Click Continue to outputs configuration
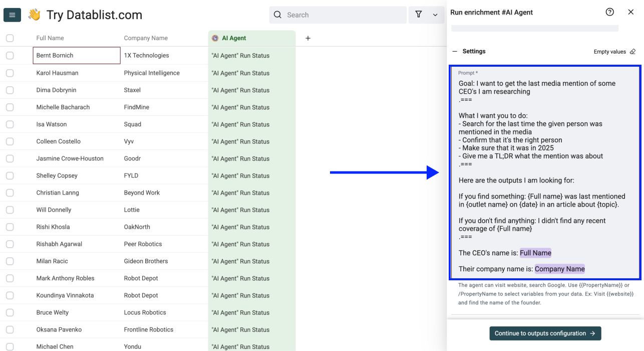The width and height of the screenshot is (644, 351). (x=545, y=333)
